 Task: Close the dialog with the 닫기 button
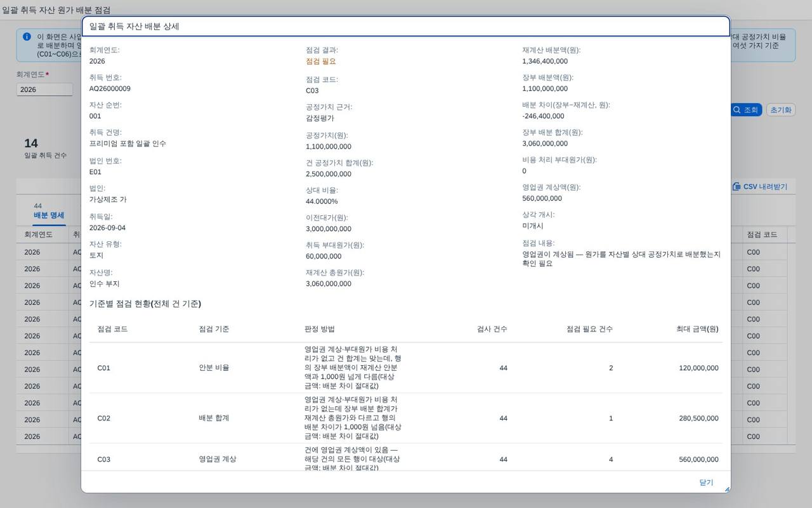click(x=706, y=483)
